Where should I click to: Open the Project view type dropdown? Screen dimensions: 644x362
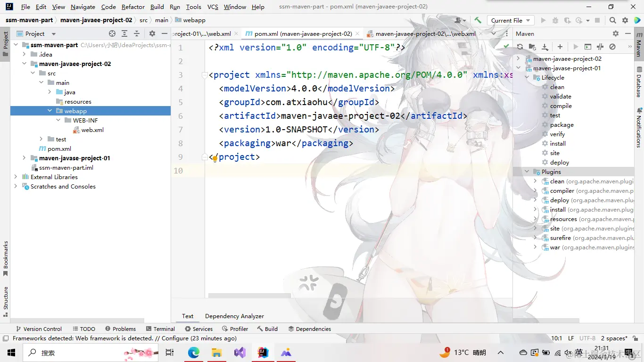click(36, 33)
